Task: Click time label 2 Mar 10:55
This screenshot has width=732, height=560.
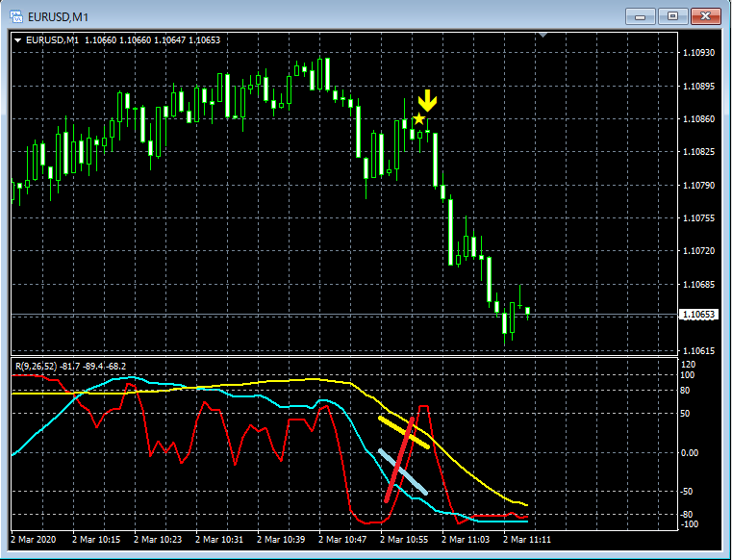Action: pos(404,540)
